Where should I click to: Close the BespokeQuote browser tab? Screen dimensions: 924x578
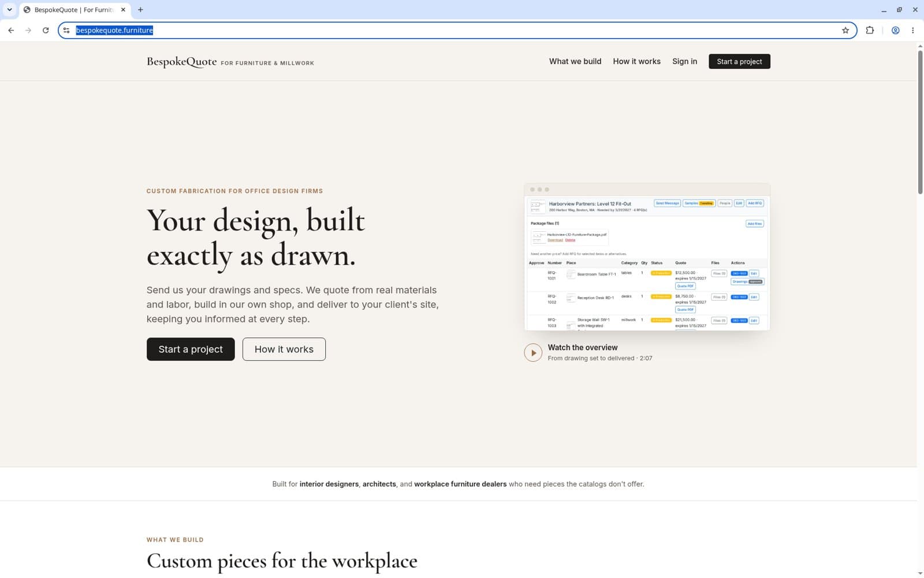(123, 10)
